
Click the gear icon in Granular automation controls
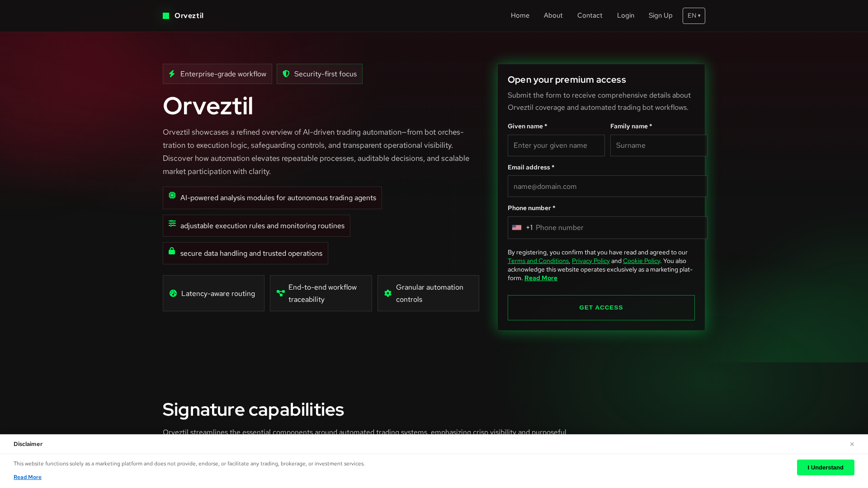[388, 293]
